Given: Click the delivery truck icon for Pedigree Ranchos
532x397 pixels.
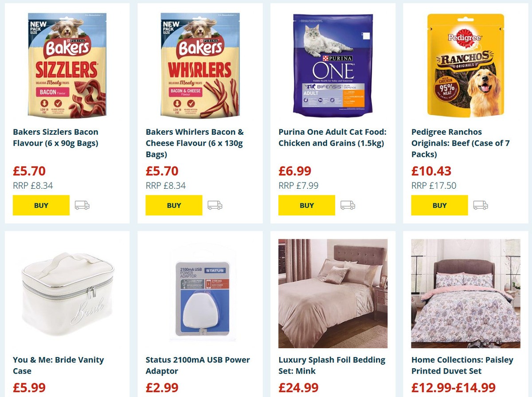Looking at the screenshot, I should click(480, 205).
